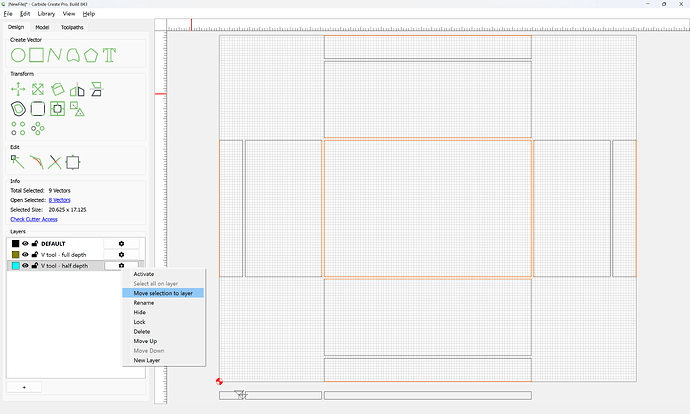This screenshot has height=414, width=690.
Task: Open the Move transform tool
Action: coord(18,89)
